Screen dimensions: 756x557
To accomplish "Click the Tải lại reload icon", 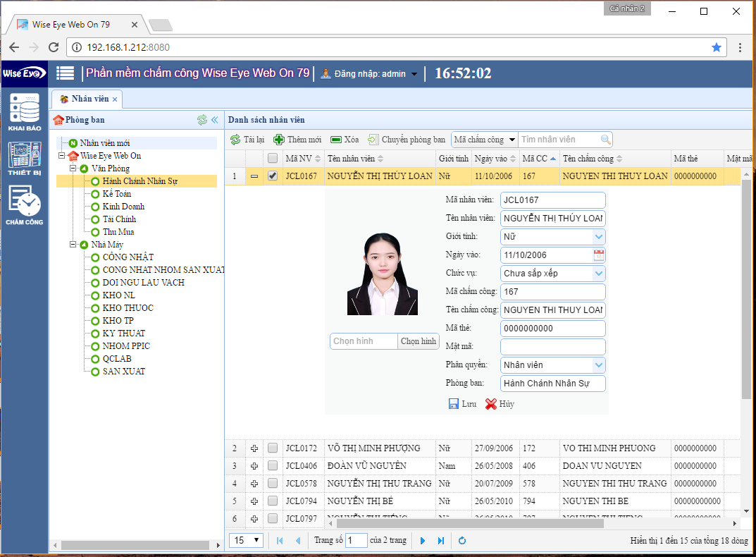I will tap(234, 139).
